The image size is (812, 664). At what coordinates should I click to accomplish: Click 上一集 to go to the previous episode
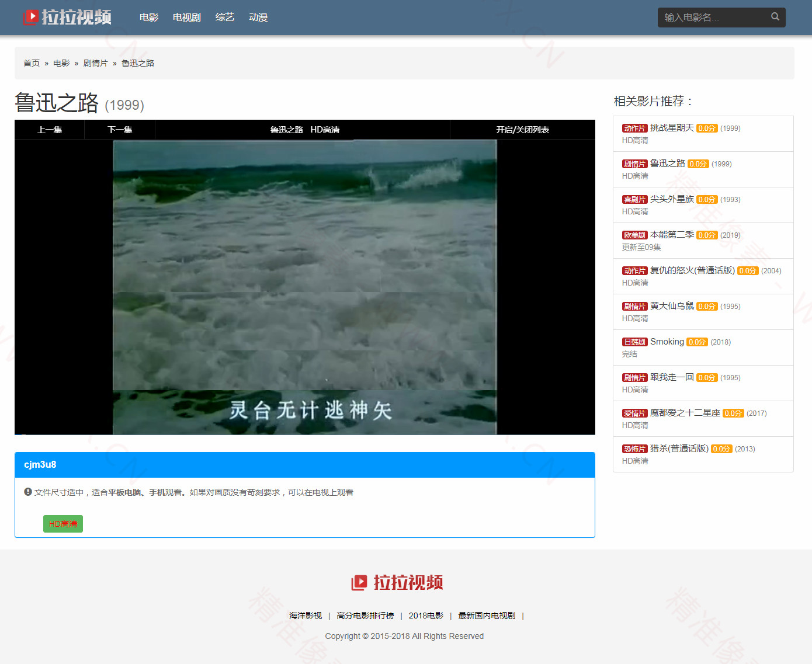[50, 130]
